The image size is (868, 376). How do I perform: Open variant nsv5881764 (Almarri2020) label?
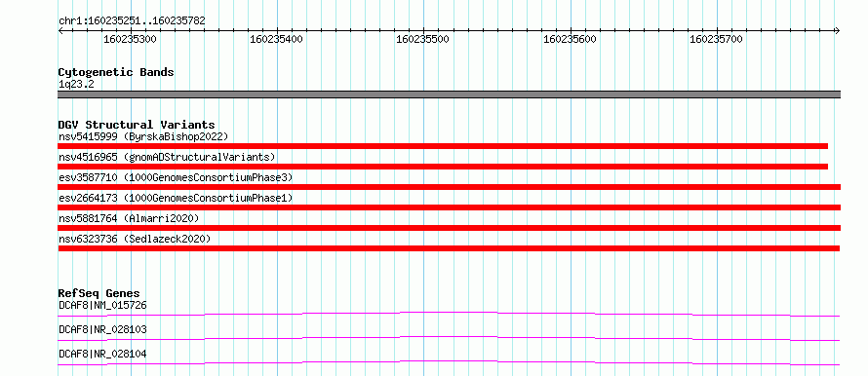pyautogui.click(x=129, y=218)
